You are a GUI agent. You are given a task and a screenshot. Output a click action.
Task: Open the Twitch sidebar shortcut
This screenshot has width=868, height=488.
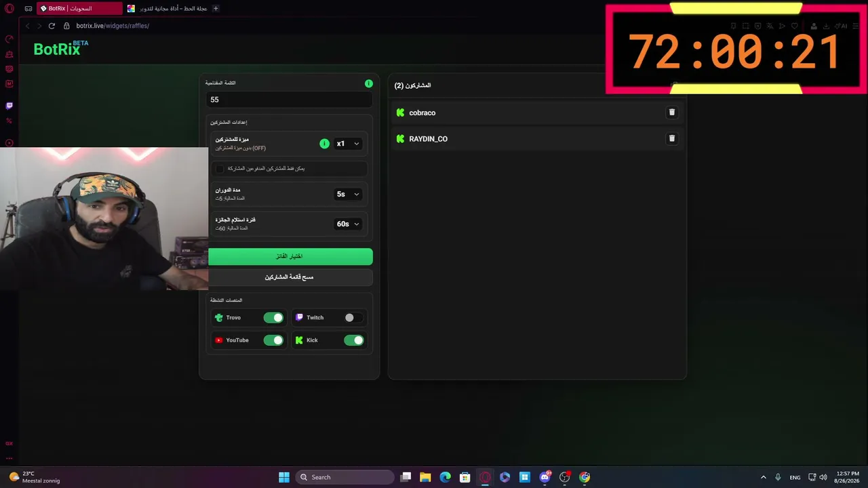[x=9, y=106]
